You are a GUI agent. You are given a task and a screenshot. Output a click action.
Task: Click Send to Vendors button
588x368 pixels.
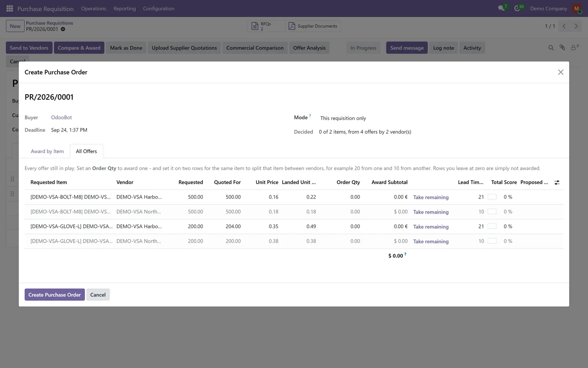tap(29, 48)
